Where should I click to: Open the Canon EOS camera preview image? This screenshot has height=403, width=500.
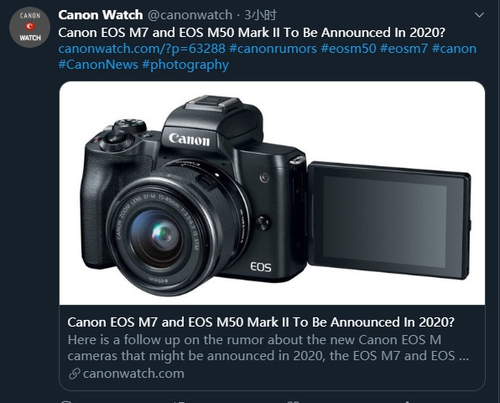[272, 193]
